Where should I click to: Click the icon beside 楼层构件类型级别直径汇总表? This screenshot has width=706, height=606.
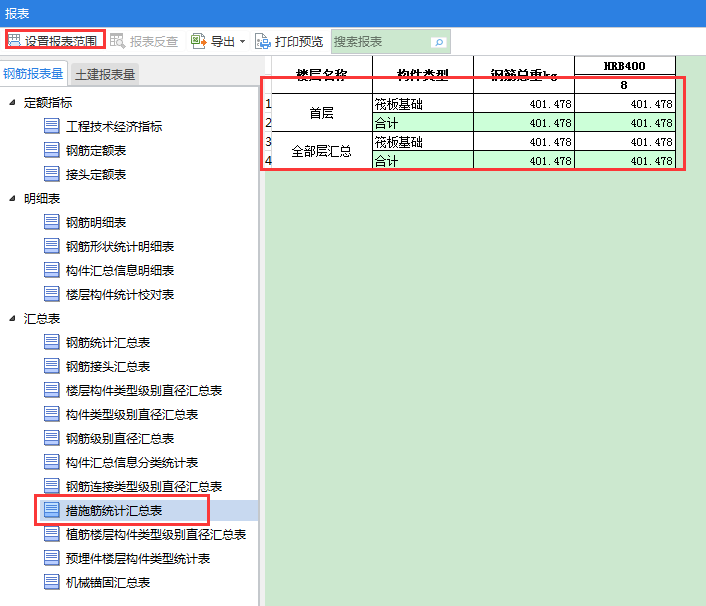point(52,390)
